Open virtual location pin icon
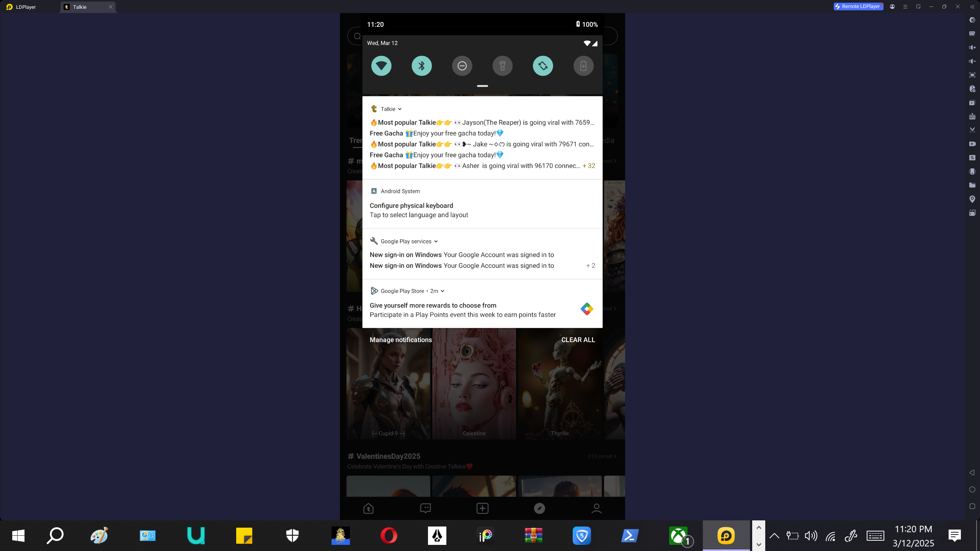Image resolution: width=980 pixels, height=551 pixels. point(972,199)
